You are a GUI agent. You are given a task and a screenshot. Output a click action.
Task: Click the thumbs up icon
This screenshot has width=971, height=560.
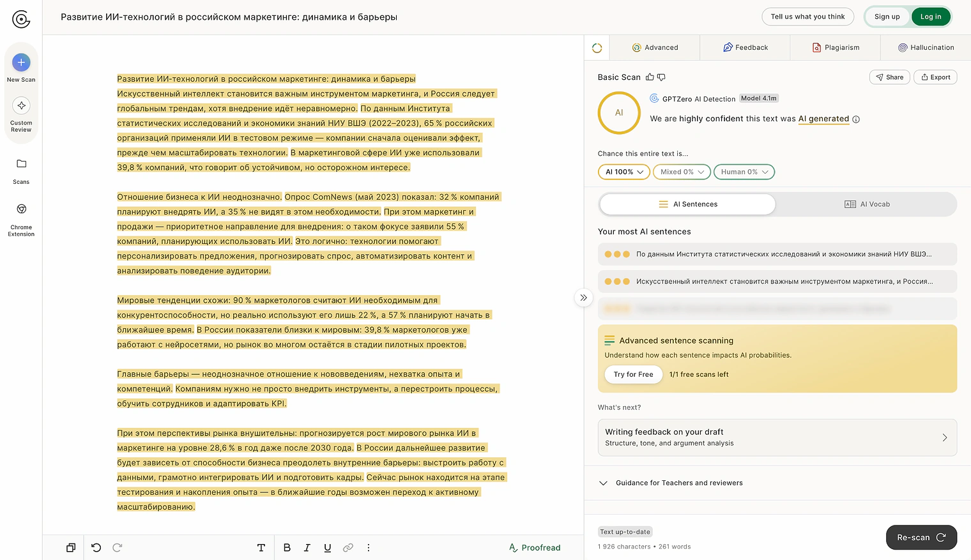click(x=650, y=77)
